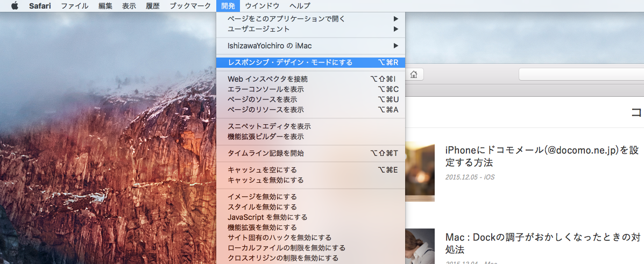Toggle キャッシュを無効にする
Screen dimensions: 644x264
click(310, 180)
